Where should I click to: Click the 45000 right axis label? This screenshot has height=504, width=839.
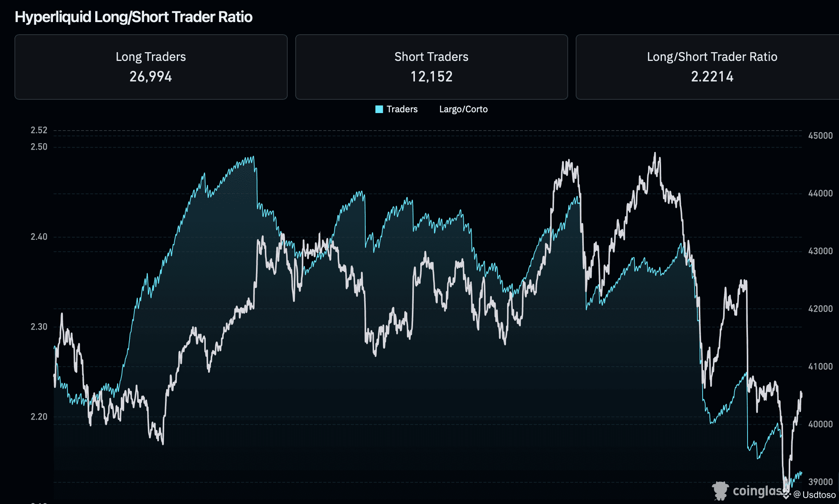820,136
